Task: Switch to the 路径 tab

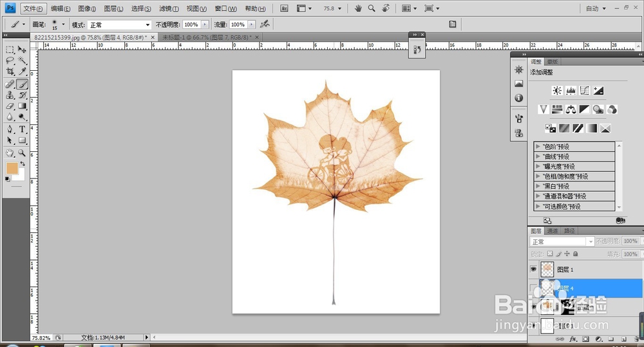Action: pos(569,230)
